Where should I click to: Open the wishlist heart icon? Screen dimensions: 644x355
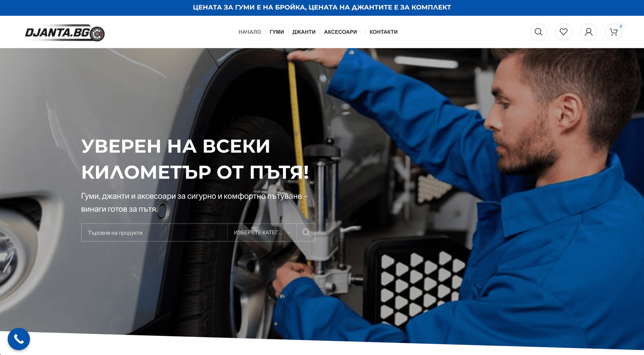tap(563, 32)
